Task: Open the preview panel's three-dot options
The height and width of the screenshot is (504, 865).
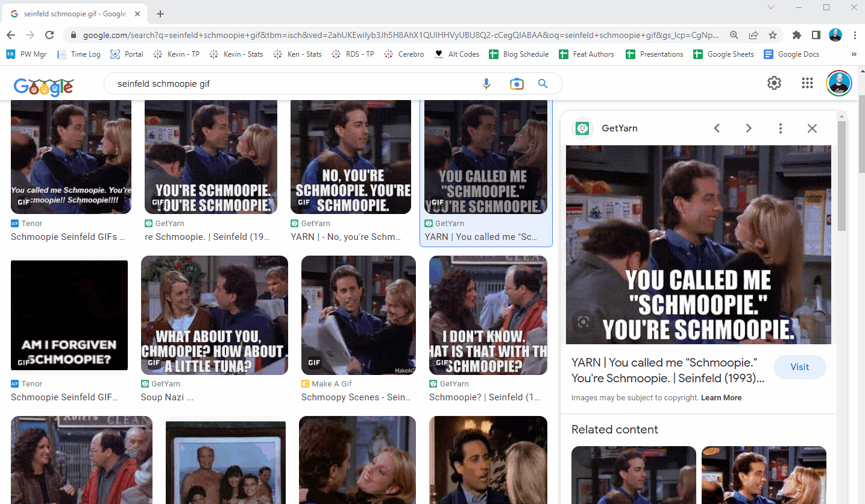Action: coord(781,128)
